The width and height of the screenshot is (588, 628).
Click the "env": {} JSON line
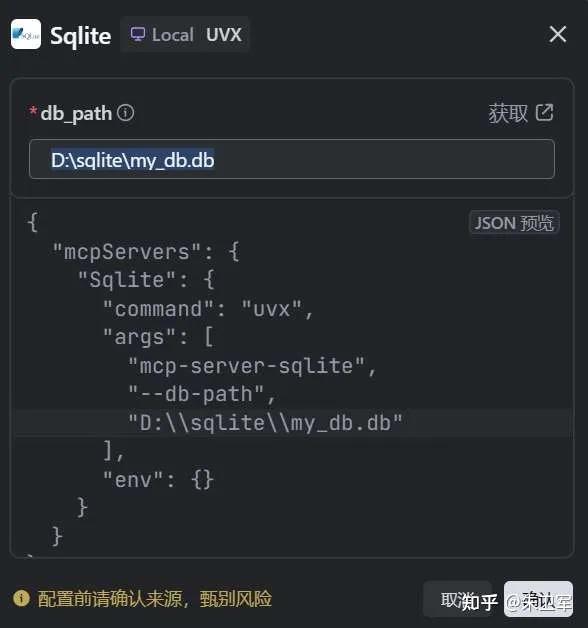point(158,479)
